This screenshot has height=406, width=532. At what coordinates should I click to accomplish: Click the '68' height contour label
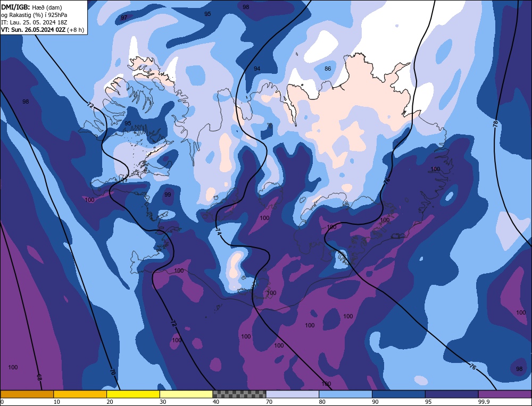pos(39,377)
